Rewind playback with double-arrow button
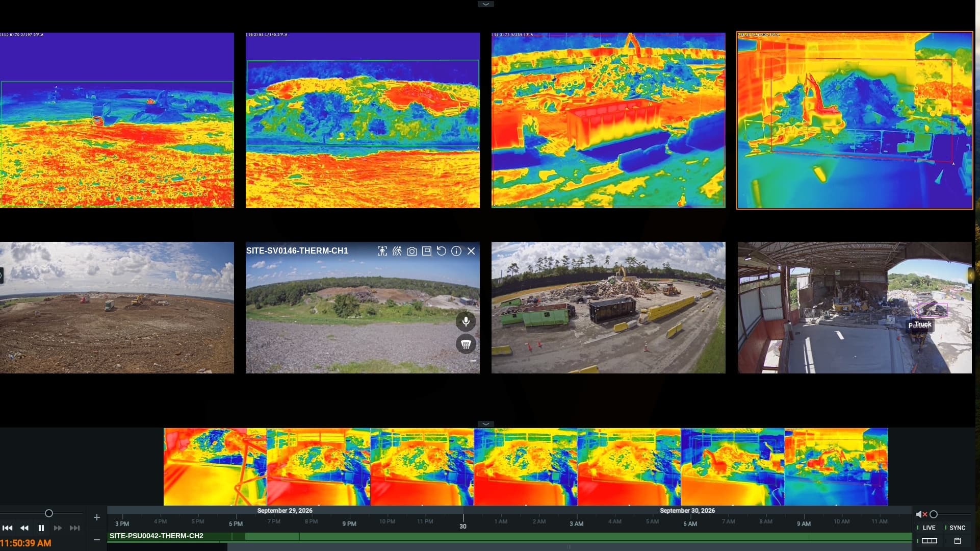Screen dimensions: 980x551 (24, 528)
